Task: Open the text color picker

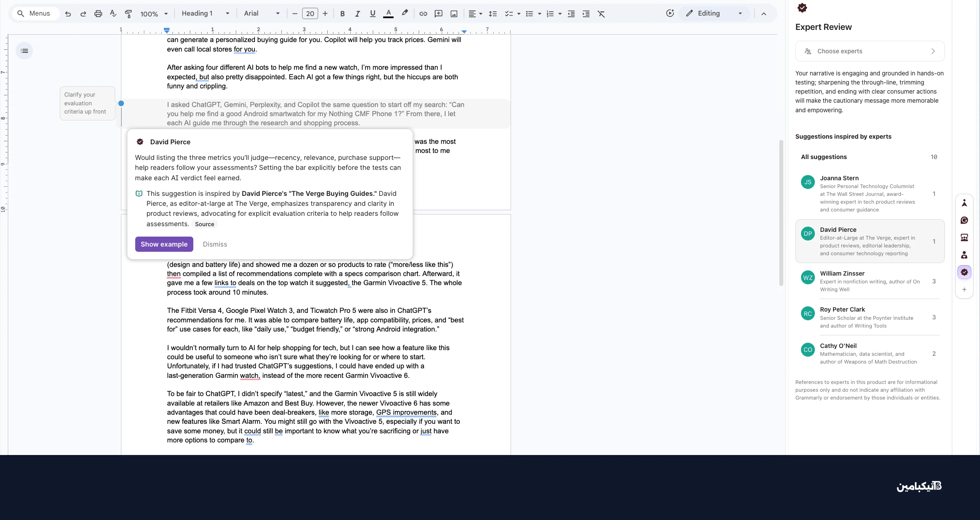Action: click(388, 14)
